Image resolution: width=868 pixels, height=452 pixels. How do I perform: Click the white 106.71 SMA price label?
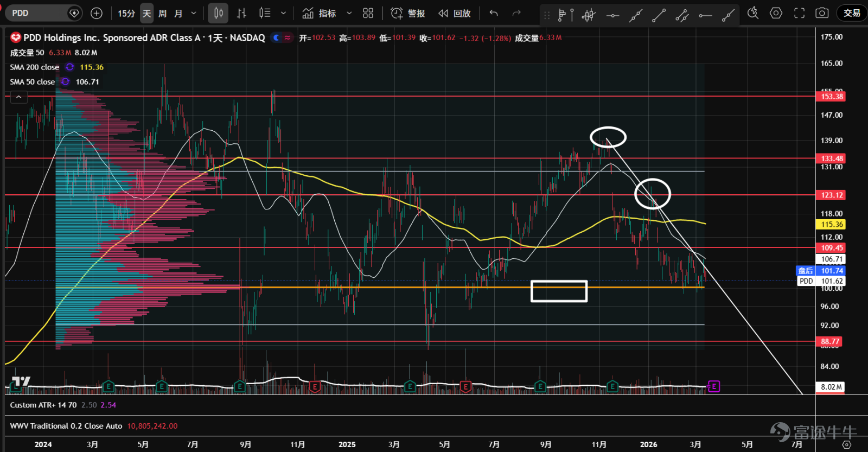coord(831,259)
